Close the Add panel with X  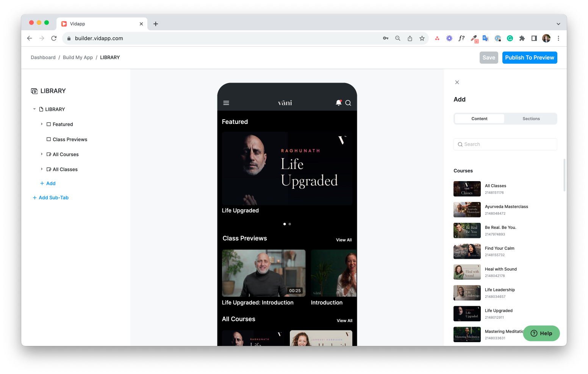(x=457, y=82)
